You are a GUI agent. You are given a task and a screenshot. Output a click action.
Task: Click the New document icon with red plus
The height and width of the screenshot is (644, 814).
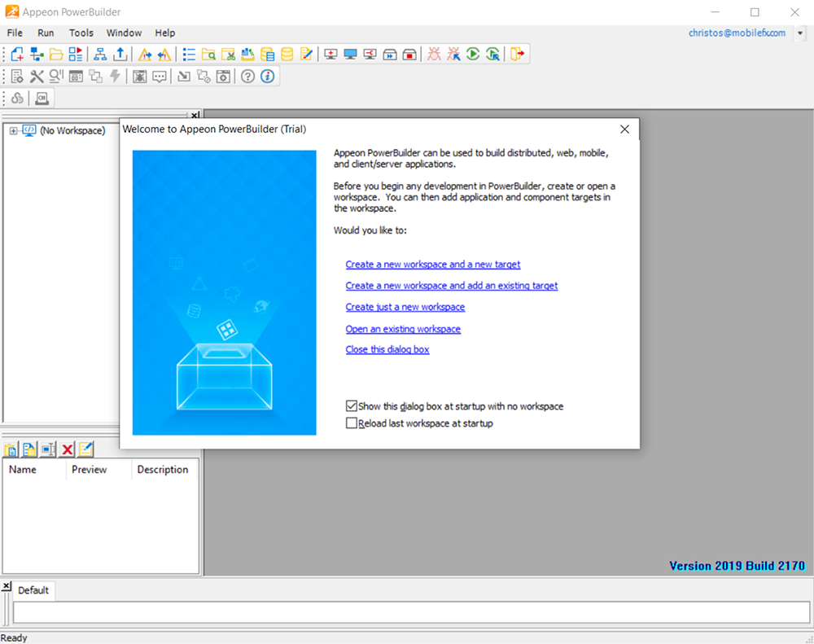(17, 54)
